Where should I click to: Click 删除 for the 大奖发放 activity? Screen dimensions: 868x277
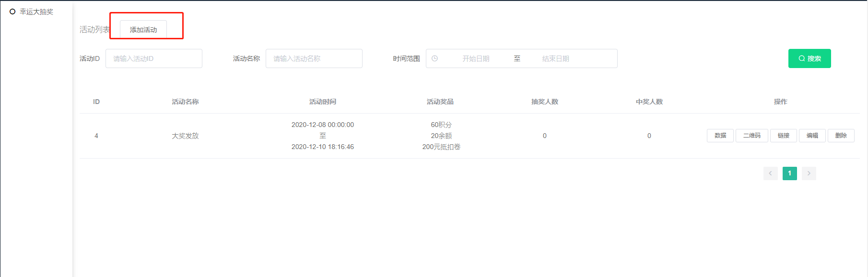point(841,136)
